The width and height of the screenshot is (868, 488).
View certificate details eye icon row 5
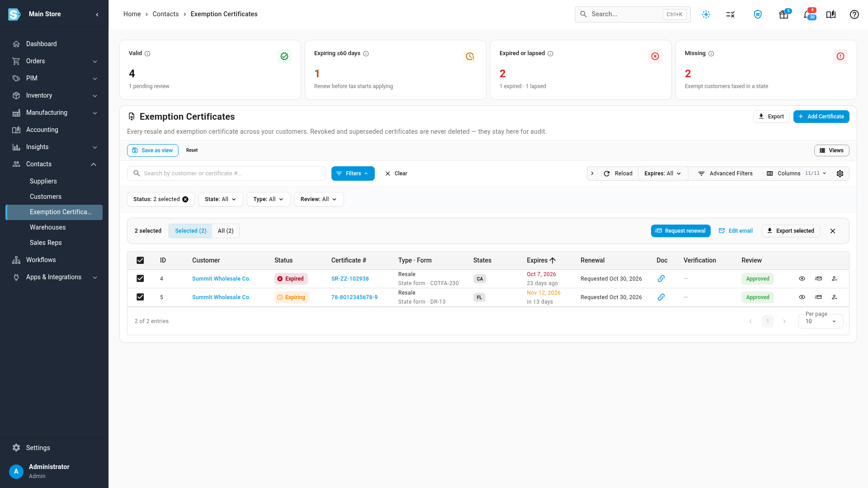(x=802, y=297)
